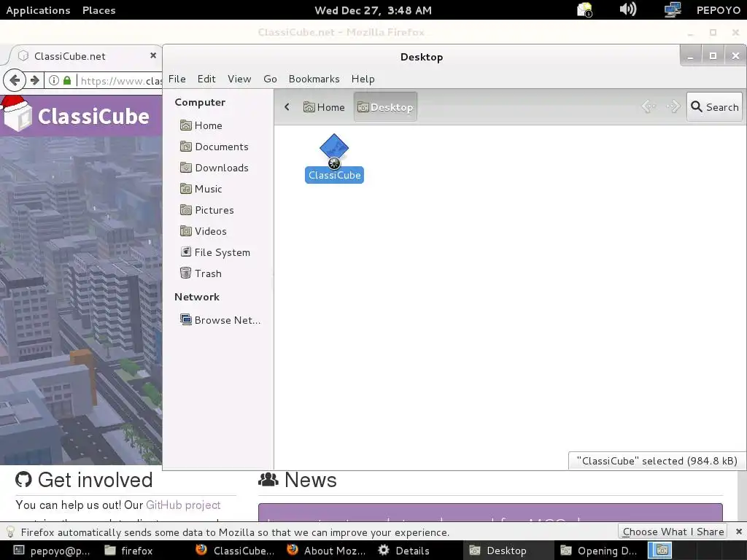The width and height of the screenshot is (747, 560).
Task: Dismiss the Firefox data notification bar
Action: (738, 532)
